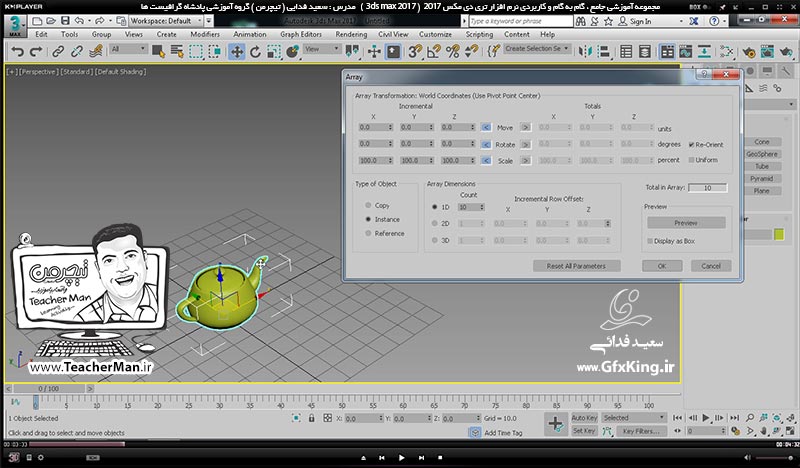
Task: Open the Rendered Frame Window icon
Action: (767, 52)
